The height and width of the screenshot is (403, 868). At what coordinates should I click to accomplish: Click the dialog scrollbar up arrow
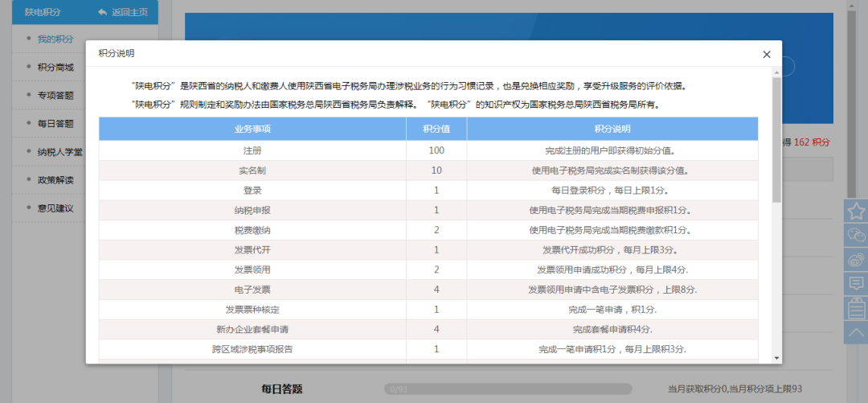(x=776, y=72)
